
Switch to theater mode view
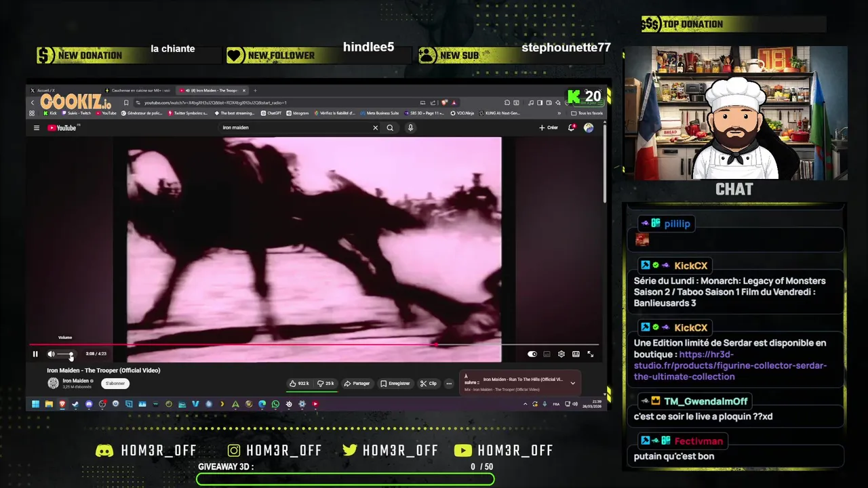pyautogui.click(x=576, y=354)
